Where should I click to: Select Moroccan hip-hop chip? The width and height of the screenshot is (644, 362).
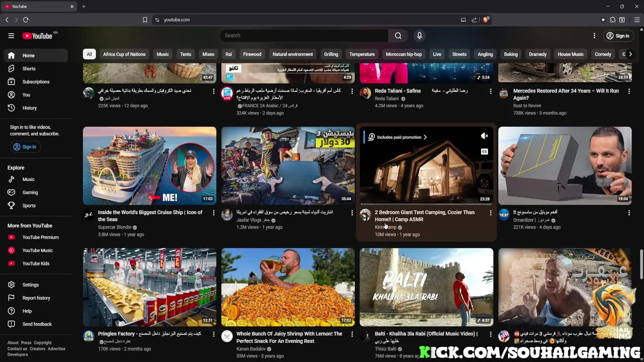pyautogui.click(x=404, y=54)
